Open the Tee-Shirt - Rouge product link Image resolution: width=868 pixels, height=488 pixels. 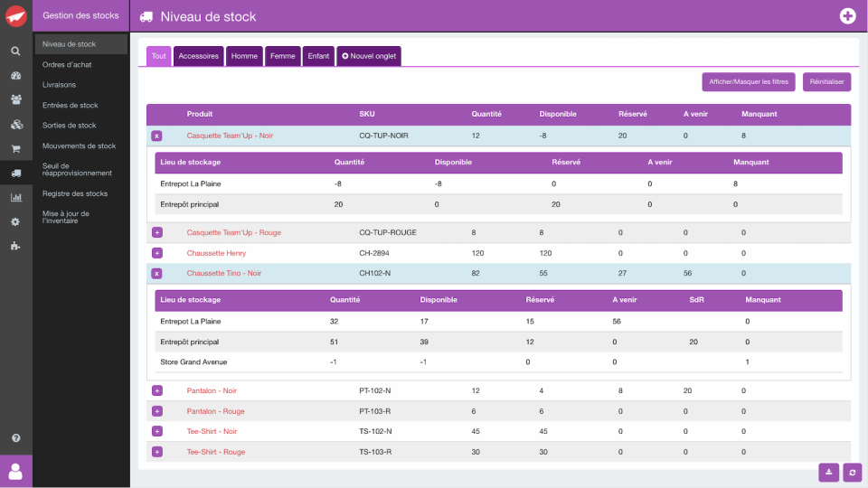coord(215,452)
